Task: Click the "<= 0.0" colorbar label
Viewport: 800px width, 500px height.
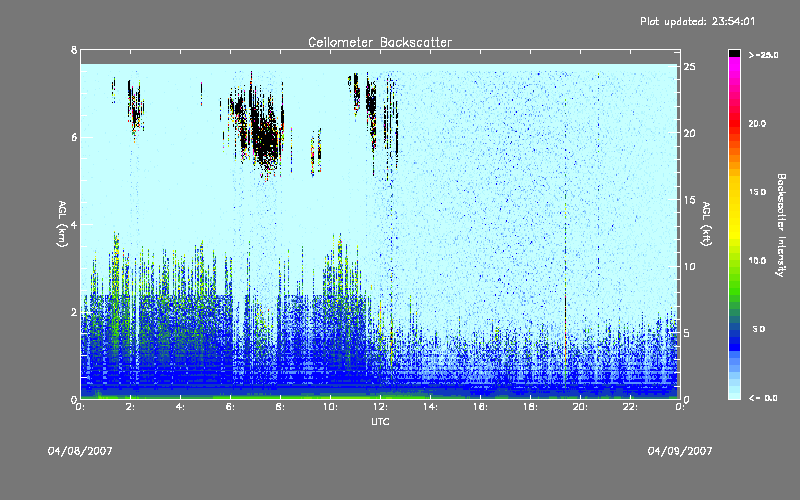Action: (x=763, y=398)
